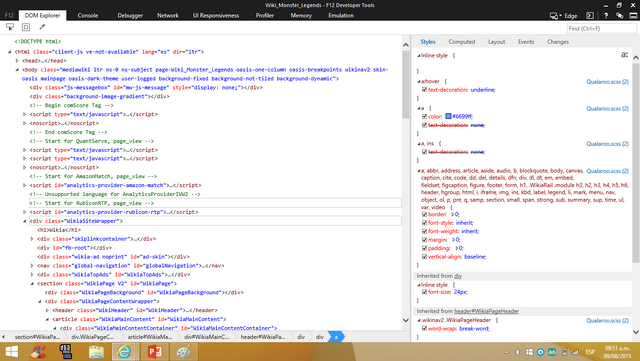
Task: Uncheck the border: 0 property
Action: pos(424,214)
